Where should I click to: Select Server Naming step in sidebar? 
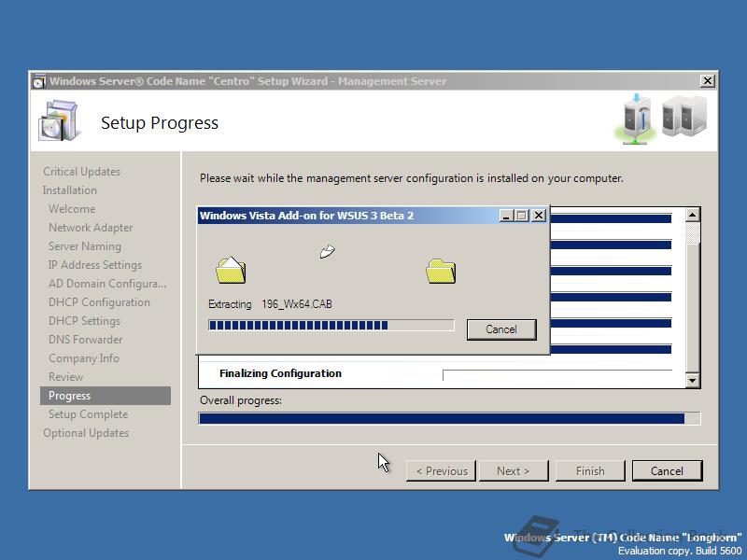click(x=85, y=246)
